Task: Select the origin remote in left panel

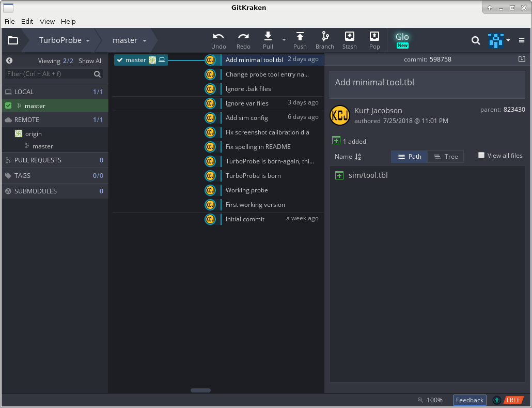Action: (34, 134)
